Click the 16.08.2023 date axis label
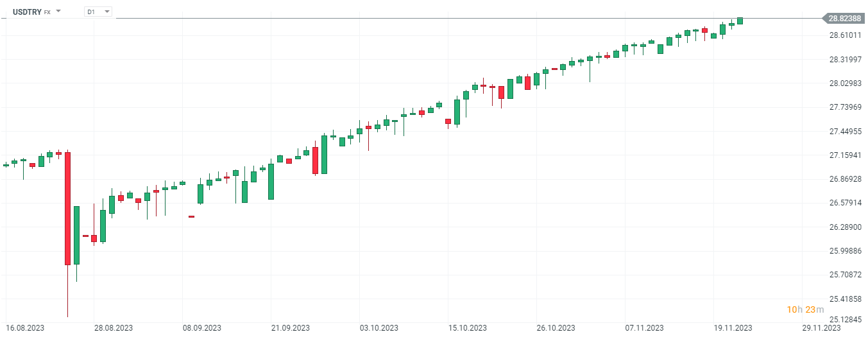Viewport: 868px width, 339px height. click(x=26, y=328)
